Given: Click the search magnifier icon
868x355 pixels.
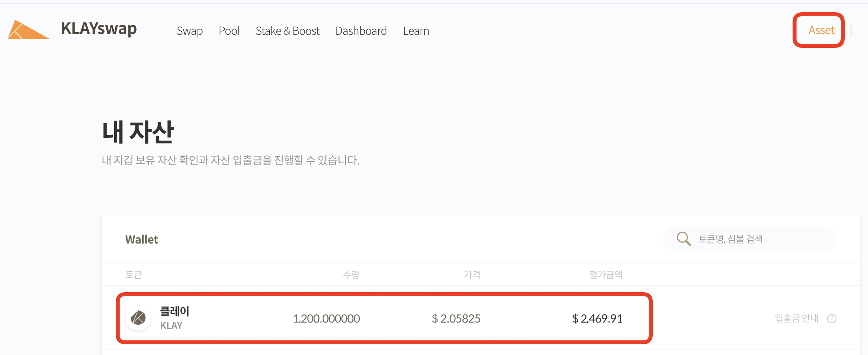Looking at the screenshot, I should (684, 239).
